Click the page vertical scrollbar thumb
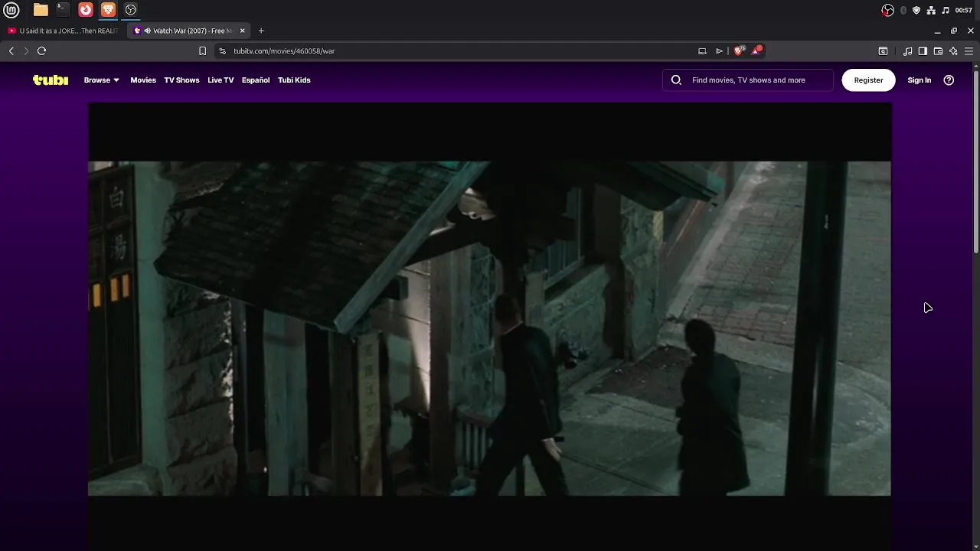The image size is (980, 551). pos(976,161)
